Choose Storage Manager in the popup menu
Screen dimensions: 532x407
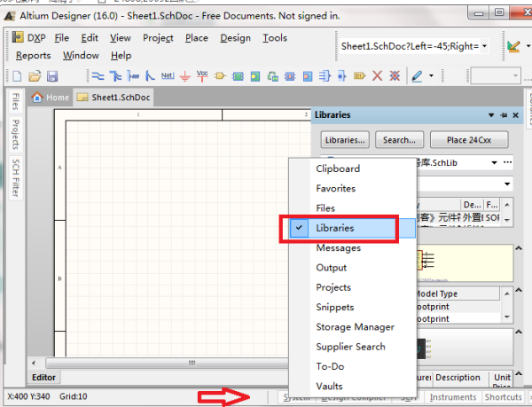pos(355,327)
